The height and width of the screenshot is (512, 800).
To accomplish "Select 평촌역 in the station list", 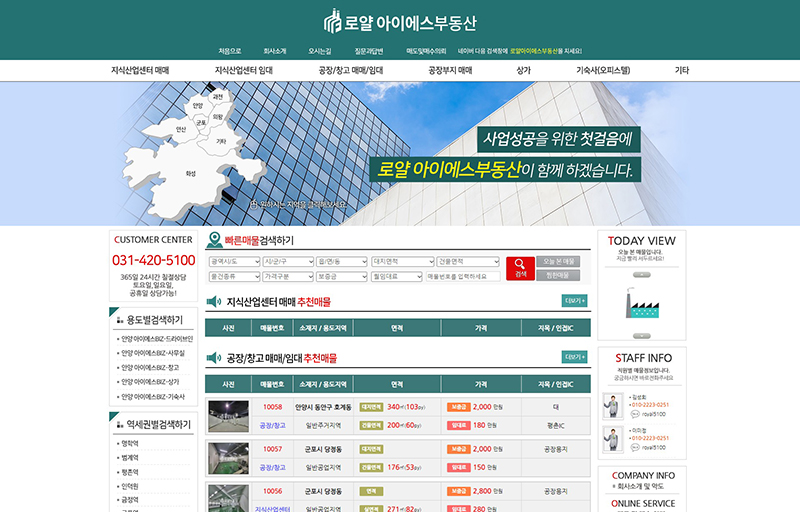I will click(130, 472).
